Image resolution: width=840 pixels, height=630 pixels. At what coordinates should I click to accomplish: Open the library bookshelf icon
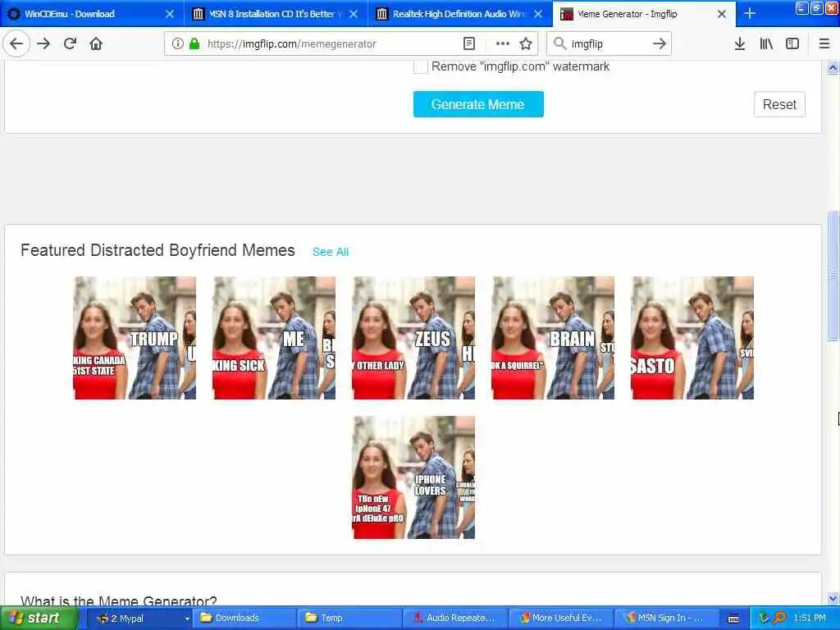(x=766, y=43)
